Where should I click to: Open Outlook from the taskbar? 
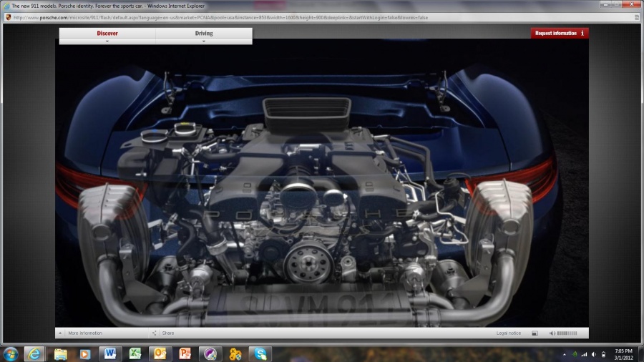[160, 354]
